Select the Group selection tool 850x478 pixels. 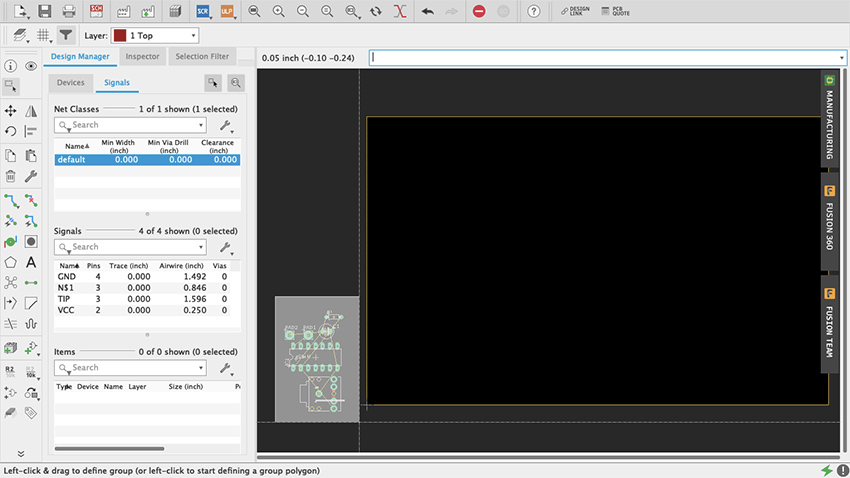[10, 86]
